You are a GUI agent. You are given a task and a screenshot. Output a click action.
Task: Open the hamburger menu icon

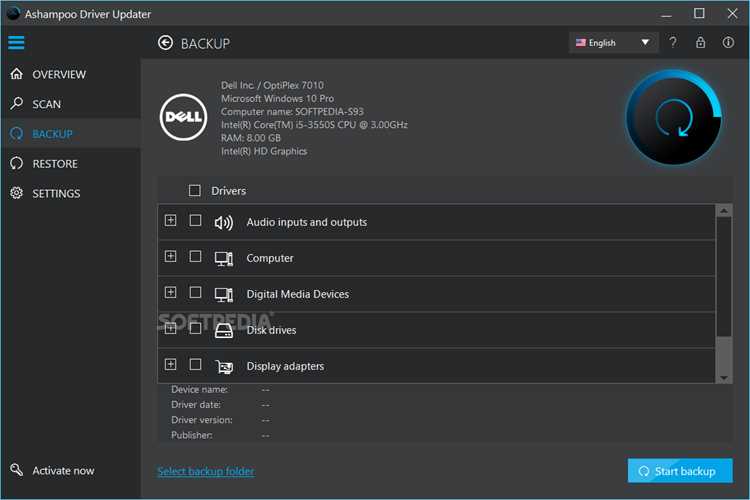click(16, 43)
